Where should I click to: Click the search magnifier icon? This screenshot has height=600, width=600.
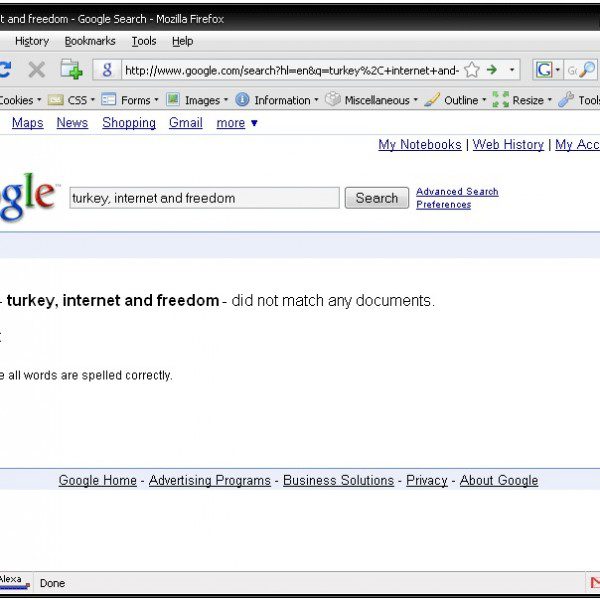[x=588, y=70]
